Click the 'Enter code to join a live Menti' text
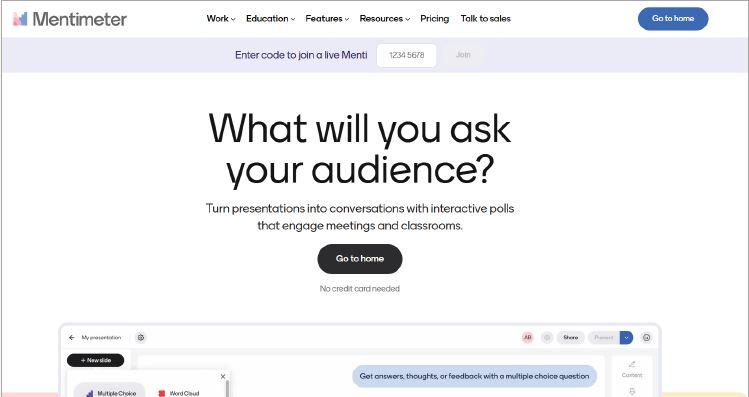Screen dimensions: 749x397 301,55
